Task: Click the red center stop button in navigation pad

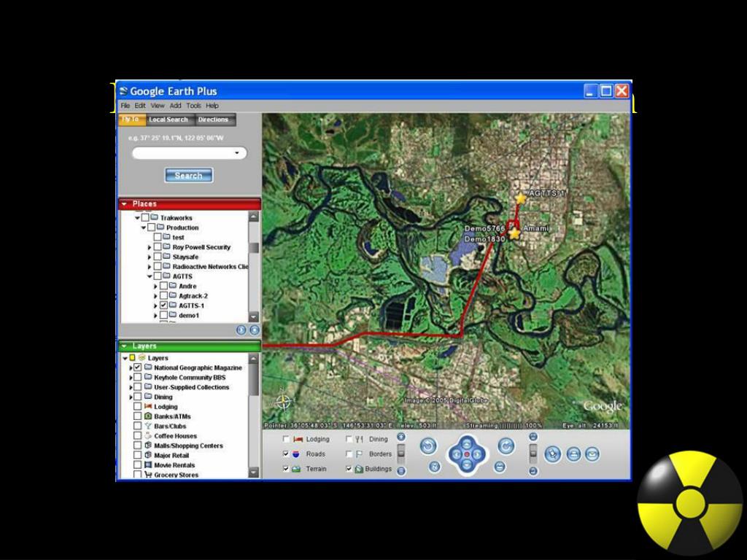Action: click(x=467, y=455)
